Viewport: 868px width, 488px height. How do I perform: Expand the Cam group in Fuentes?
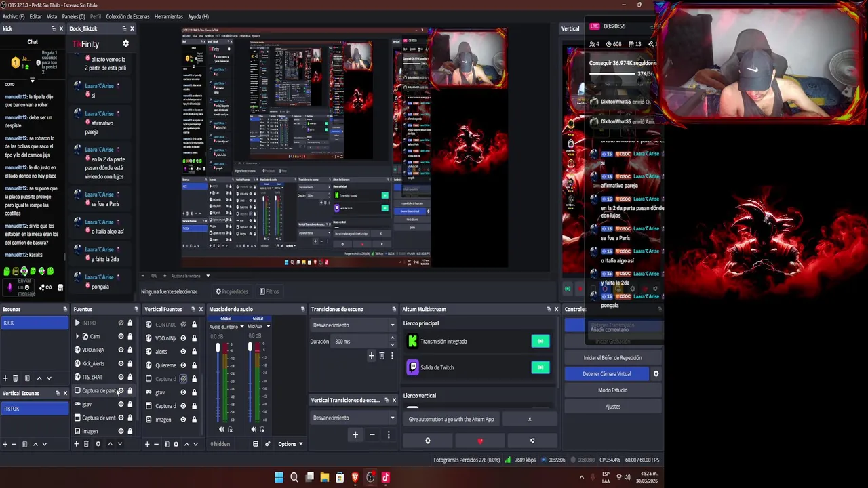(77, 336)
